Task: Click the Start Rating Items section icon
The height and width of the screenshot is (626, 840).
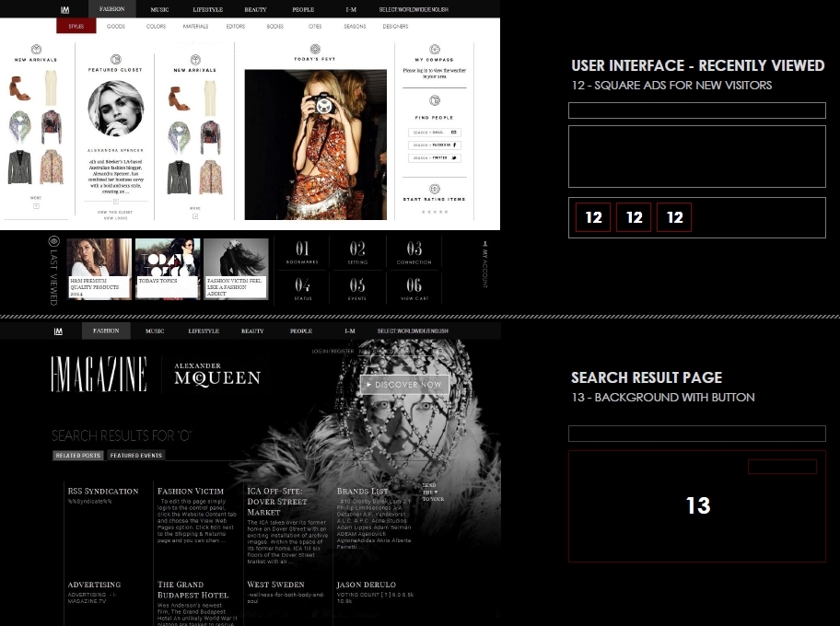Action: [435, 189]
